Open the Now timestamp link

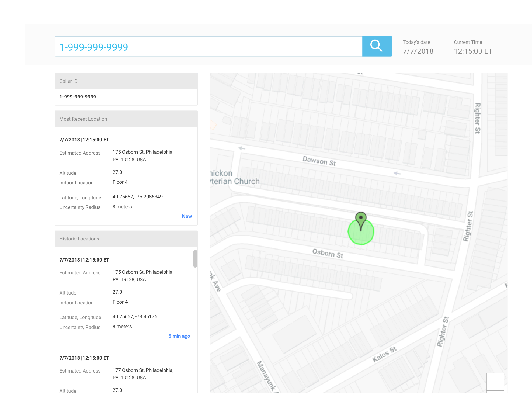click(187, 216)
